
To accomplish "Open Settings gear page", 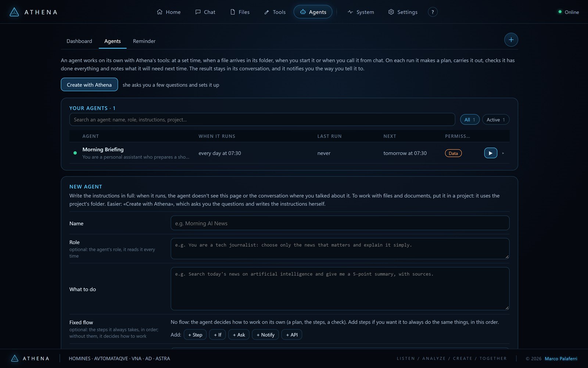I will (x=403, y=12).
